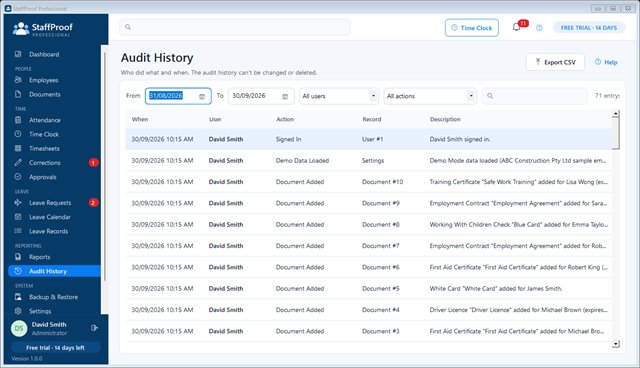Click the Leave Records list icon
The height and width of the screenshot is (368, 640).
coord(18,231)
